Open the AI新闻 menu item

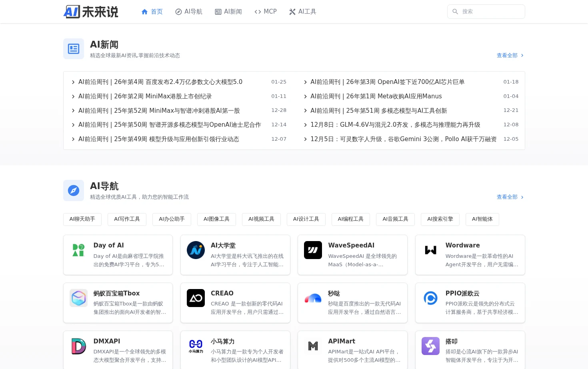(228, 12)
